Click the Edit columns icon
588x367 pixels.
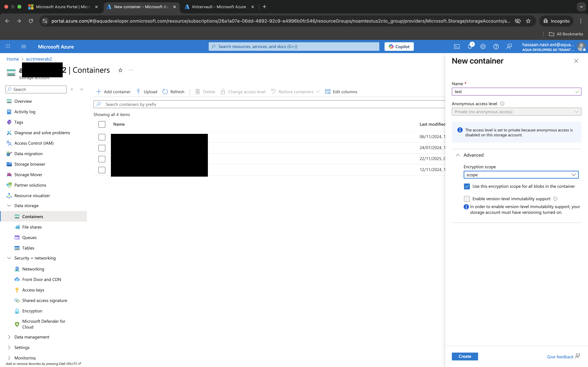coord(327,92)
